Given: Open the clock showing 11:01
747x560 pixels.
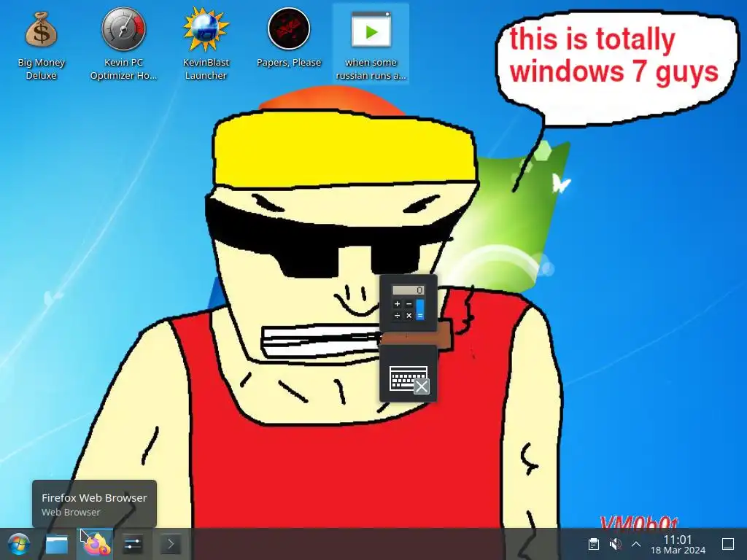Looking at the screenshot, I should pyautogui.click(x=678, y=544).
